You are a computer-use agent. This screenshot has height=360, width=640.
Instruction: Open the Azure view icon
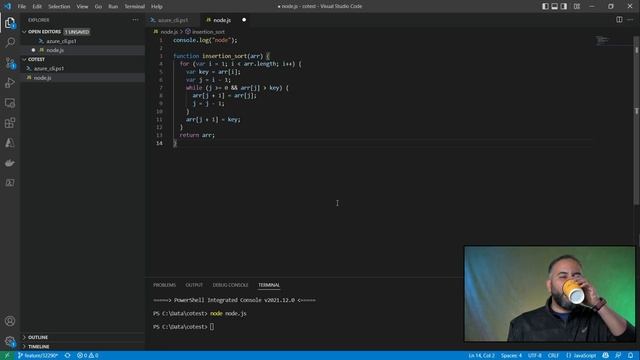[x=10, y=143]
